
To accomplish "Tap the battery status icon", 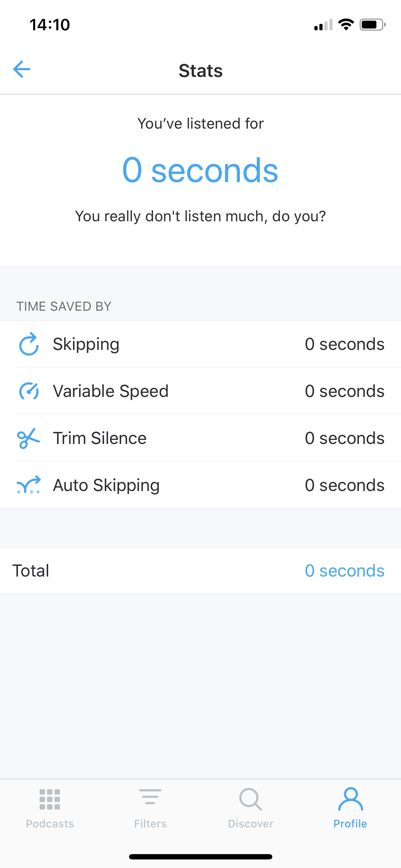I will tap(372, 25).
